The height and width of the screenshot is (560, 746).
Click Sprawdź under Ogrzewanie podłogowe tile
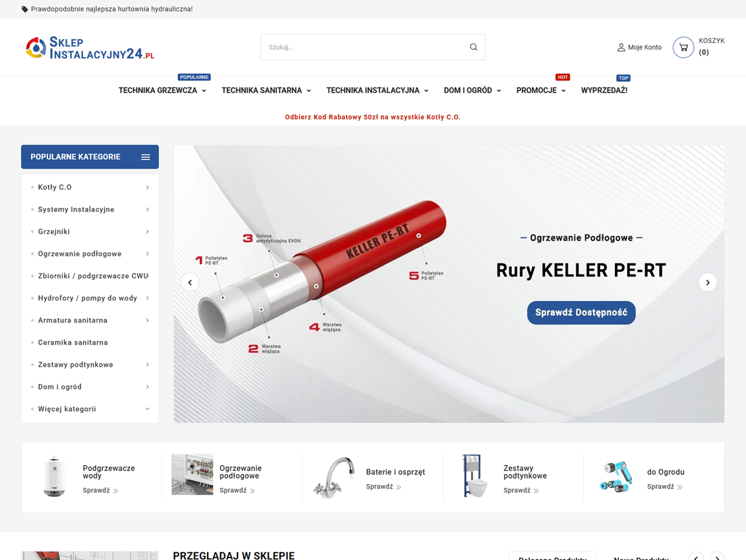pos(237,491)
